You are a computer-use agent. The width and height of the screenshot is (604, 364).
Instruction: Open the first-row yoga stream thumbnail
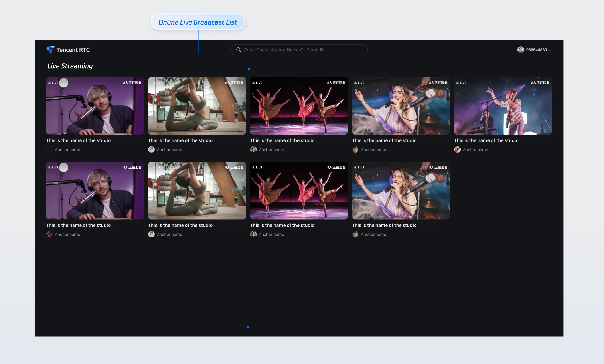pos(197,106)
